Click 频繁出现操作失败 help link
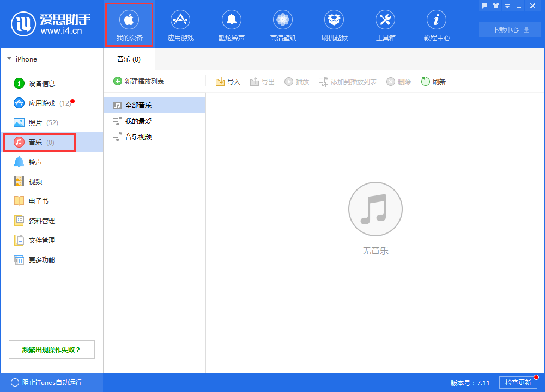 [x=52, y=349]
